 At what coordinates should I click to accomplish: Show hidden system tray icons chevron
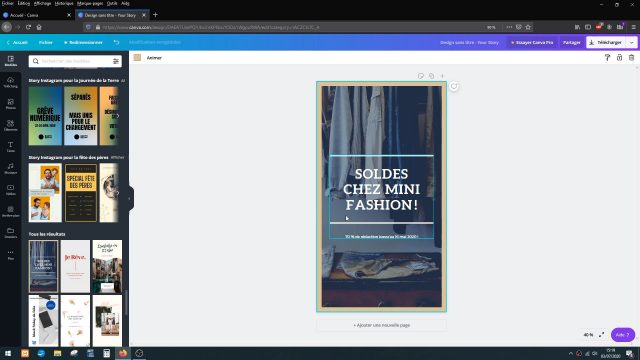tap(571, 353)
